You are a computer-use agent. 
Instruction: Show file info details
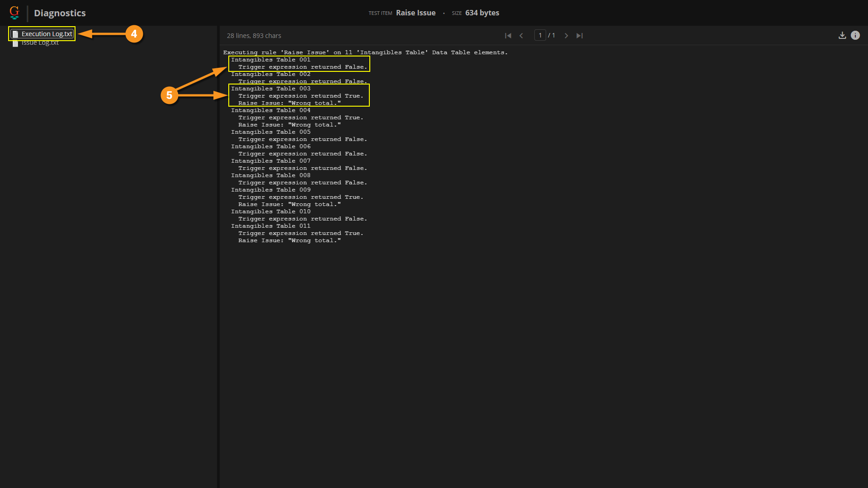click(855, 35)
